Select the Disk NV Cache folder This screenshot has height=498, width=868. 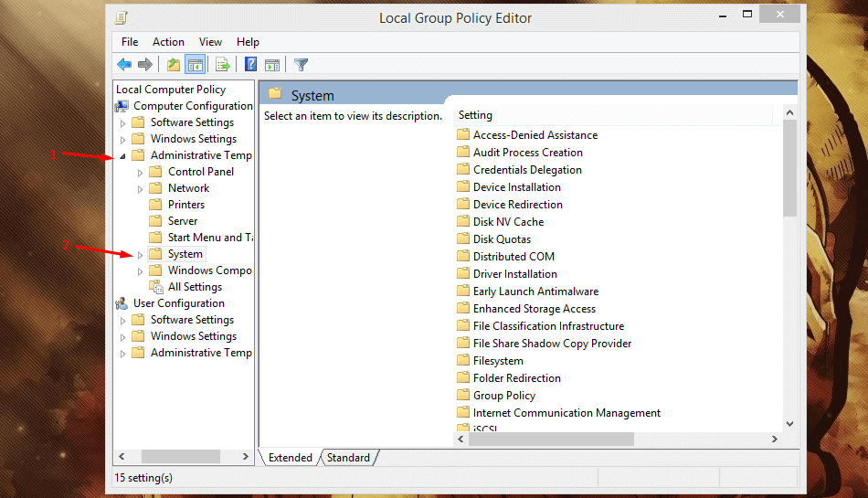click(508, 222)
